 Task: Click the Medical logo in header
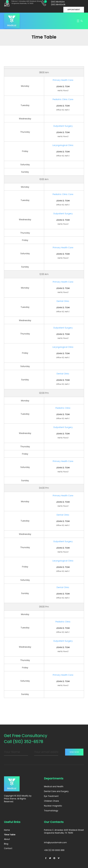(12, 21)
